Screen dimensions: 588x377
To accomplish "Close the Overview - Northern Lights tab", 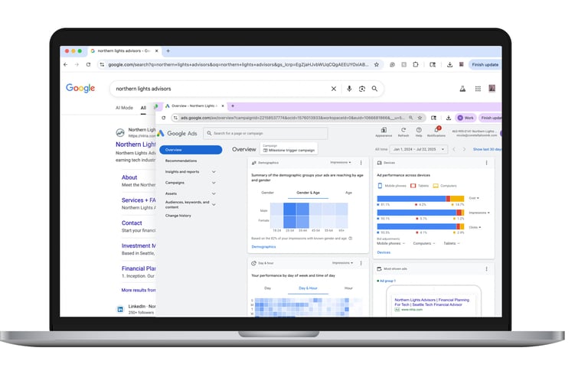I will (223, 106).
